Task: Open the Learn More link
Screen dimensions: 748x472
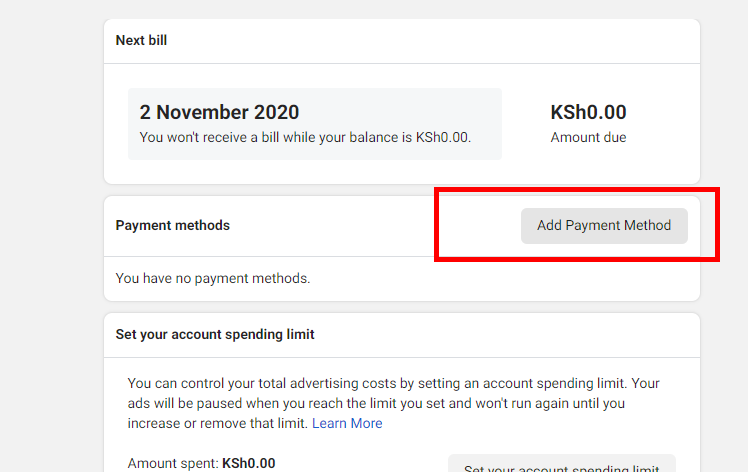Action: tap(347, 423)
